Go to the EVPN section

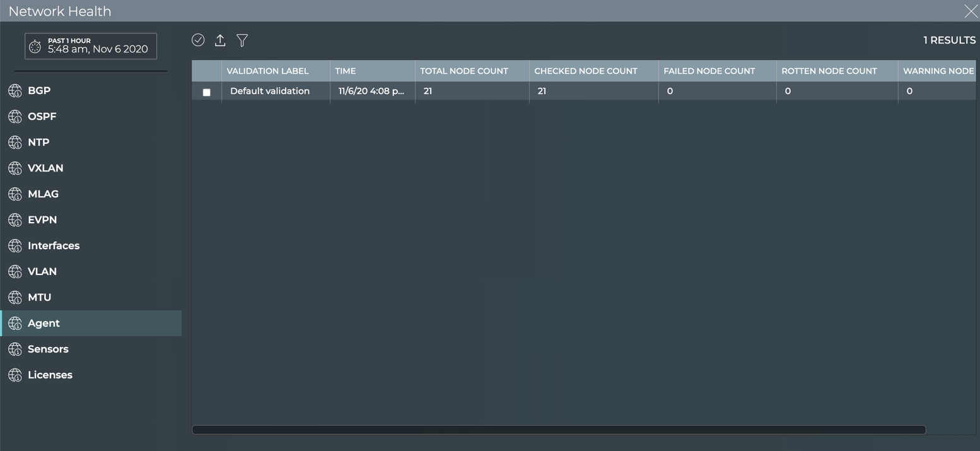[x=42, y=220]
